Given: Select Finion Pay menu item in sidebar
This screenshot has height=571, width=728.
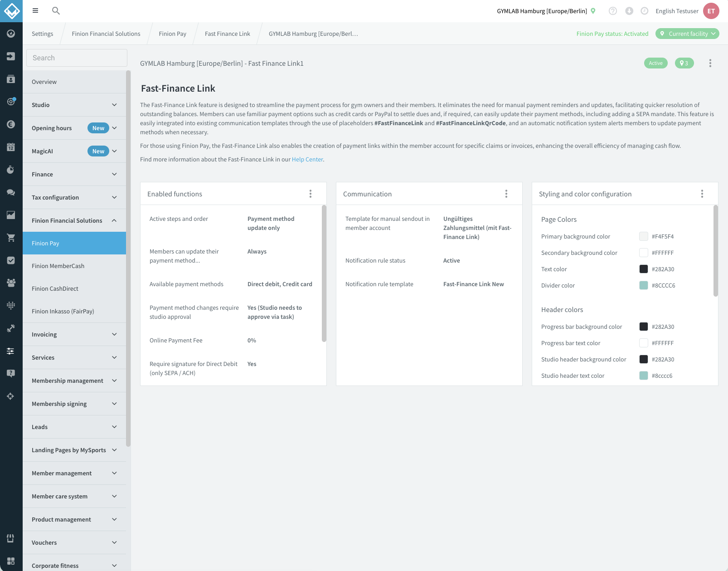Looking at the screenshot, I should tap(74, 243).
